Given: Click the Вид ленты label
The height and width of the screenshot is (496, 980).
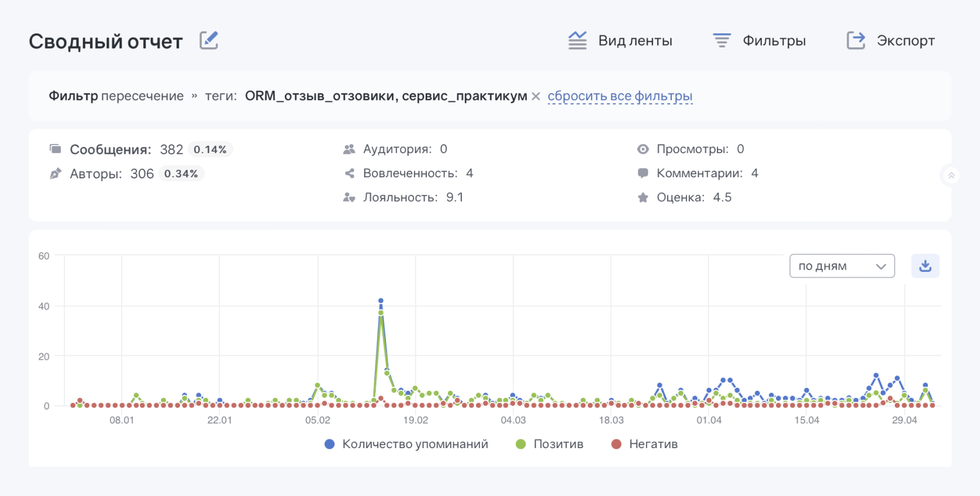Looking at the screenshot, I should 635,41.
